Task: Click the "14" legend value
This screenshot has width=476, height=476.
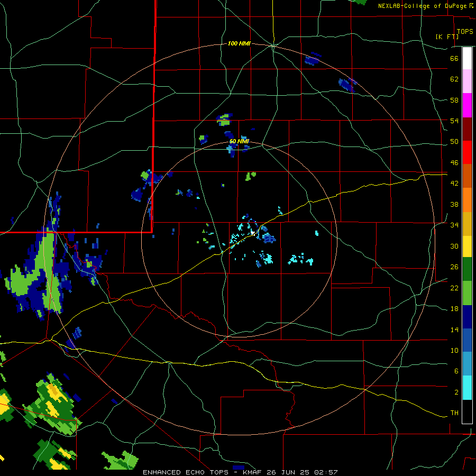Action: [x=454, y=330]
